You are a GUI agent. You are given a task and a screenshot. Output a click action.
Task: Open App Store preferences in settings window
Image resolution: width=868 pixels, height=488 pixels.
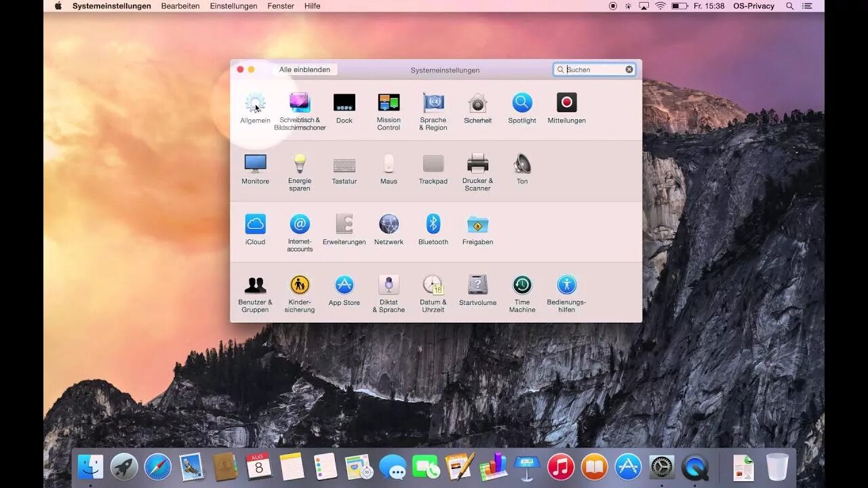[x=344, y=291]
